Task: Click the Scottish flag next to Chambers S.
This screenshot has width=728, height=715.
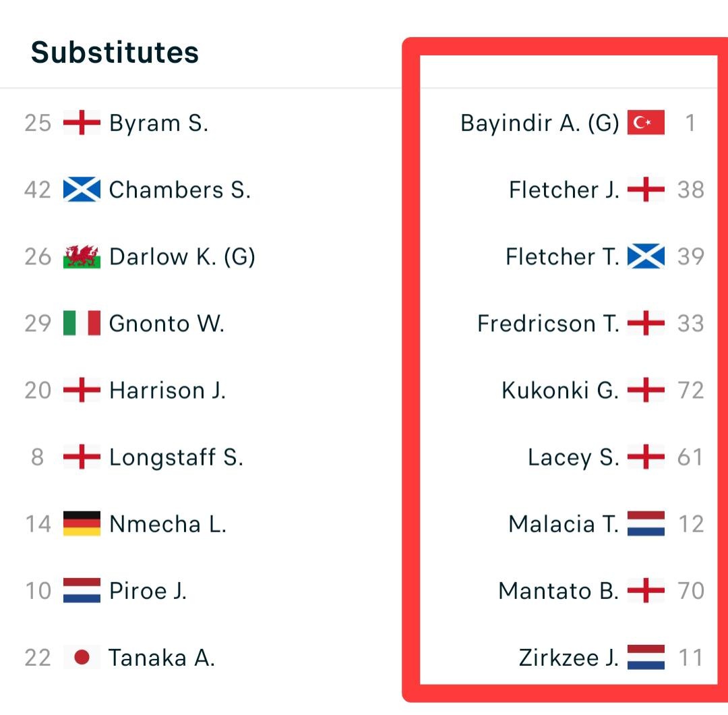Action: click(x=82, y=190)
